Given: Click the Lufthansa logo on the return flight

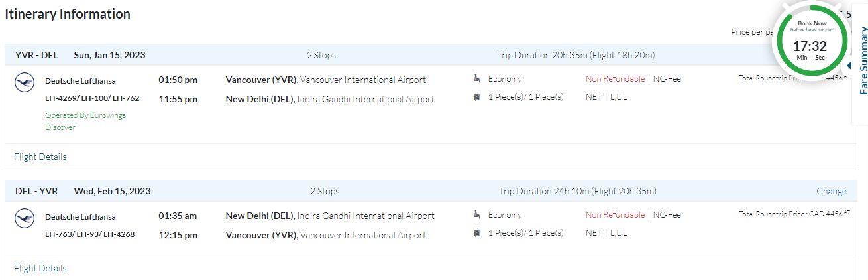Looking at the screenshot, I should [x=25, y=218].
